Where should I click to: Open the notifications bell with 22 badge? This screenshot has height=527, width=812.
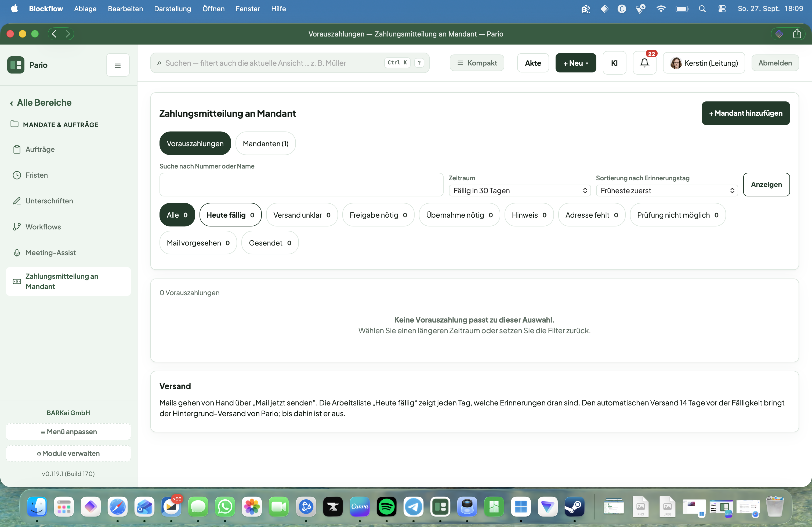tap(644, 63)
